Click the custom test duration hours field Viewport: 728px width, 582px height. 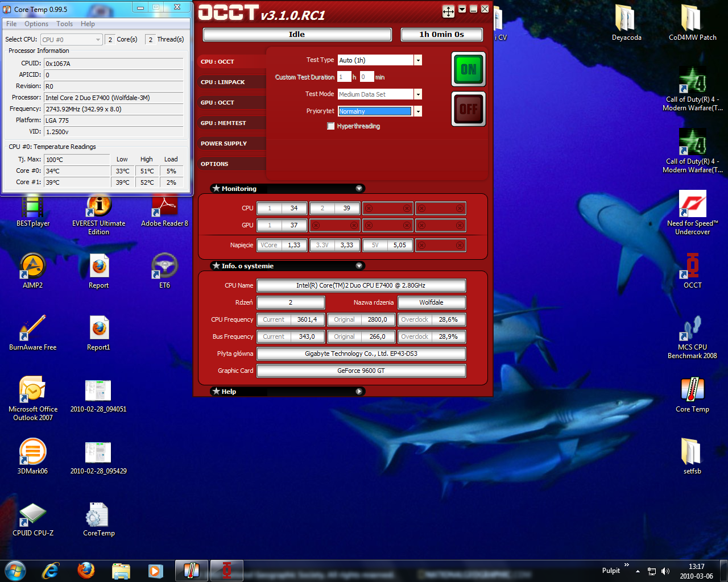pyautogui.click(x=344, y=77)
